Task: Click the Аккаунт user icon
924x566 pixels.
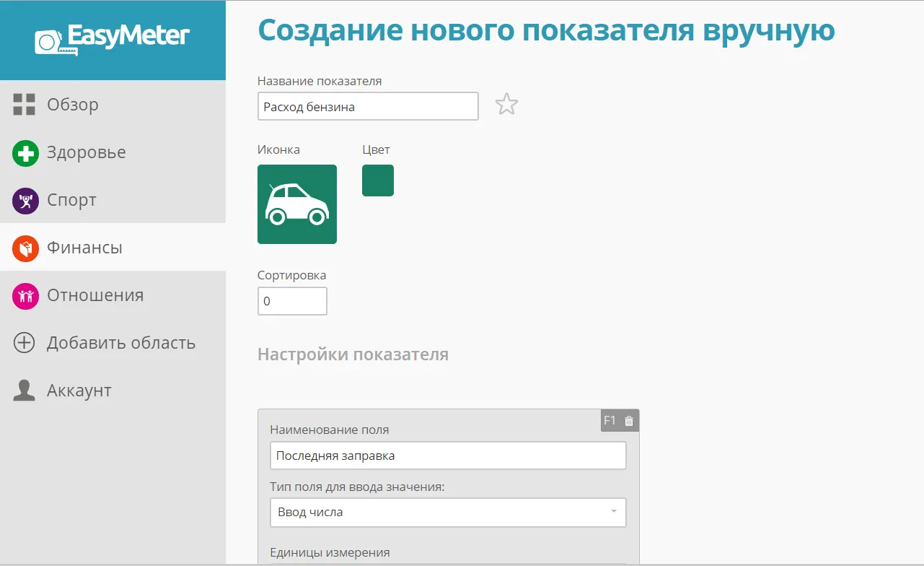Action: point(25,390)
